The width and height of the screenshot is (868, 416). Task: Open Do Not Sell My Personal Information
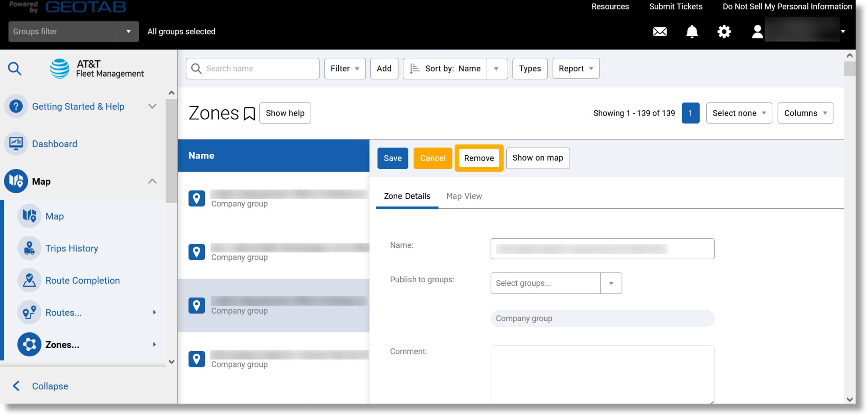point(787,6)
